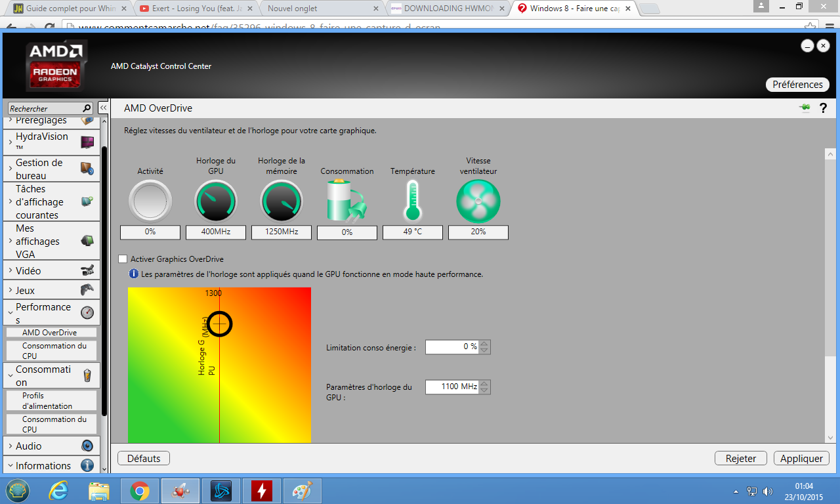
Task: Open File Explorer from the taskbar
Action: click(x=99, y=490)
